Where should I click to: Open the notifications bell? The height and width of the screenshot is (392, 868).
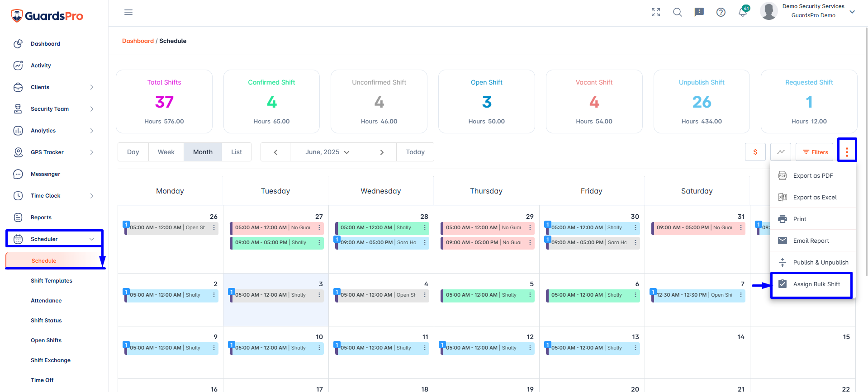coord(743,12)
